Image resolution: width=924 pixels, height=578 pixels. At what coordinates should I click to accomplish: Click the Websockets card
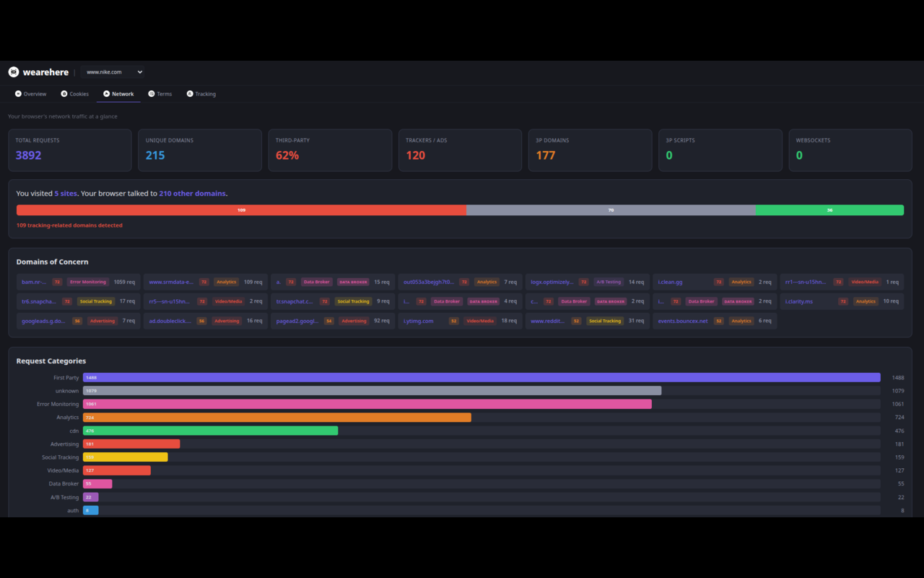(x=850, y=150)
